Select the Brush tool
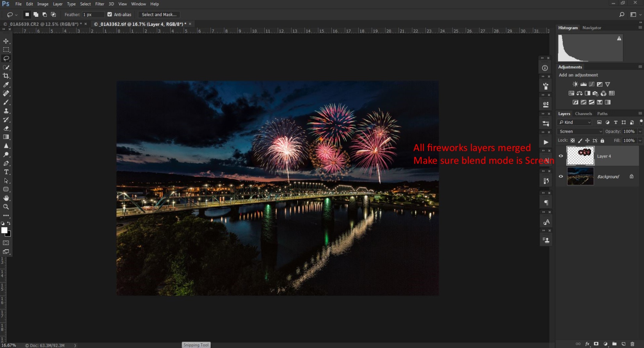644x348 pixels. (6, 102)
